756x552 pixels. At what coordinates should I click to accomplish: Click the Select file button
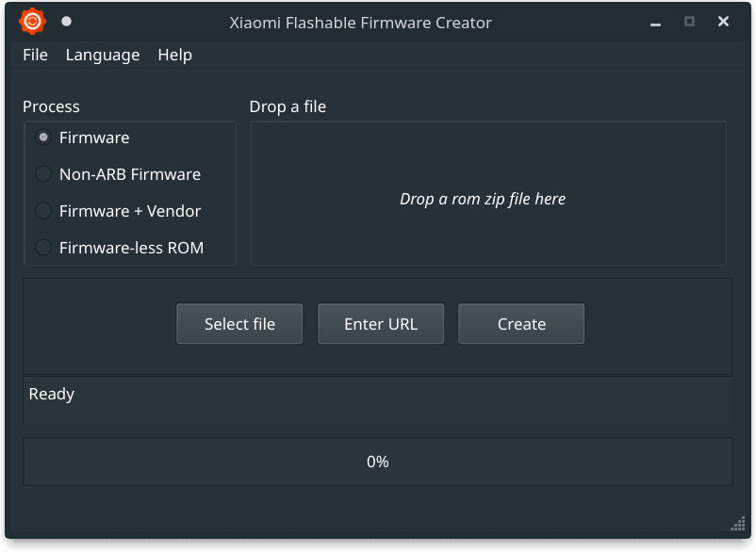(x=238, y=323)
